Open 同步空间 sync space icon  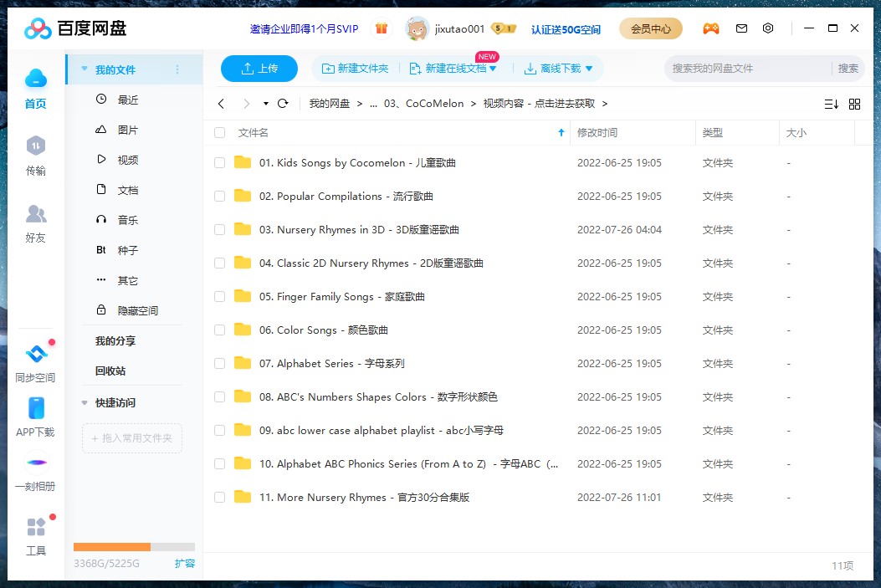(x=37, y=354)
